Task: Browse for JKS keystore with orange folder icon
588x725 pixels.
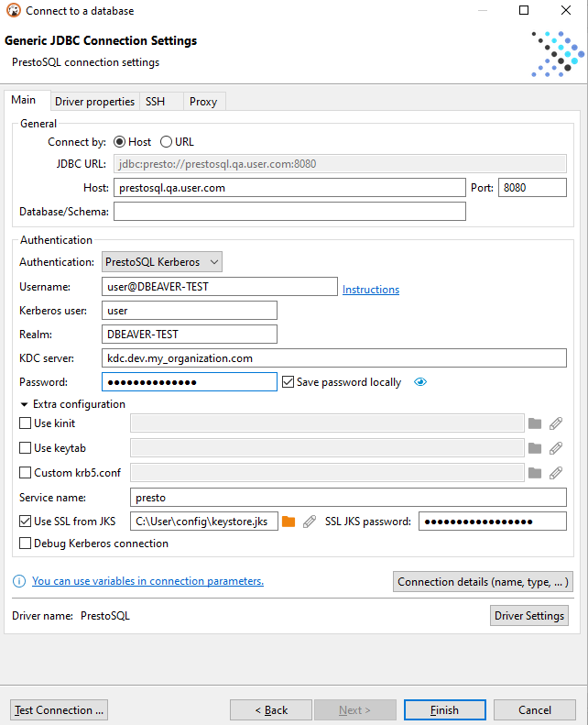Action: click(x=289, y=522)
